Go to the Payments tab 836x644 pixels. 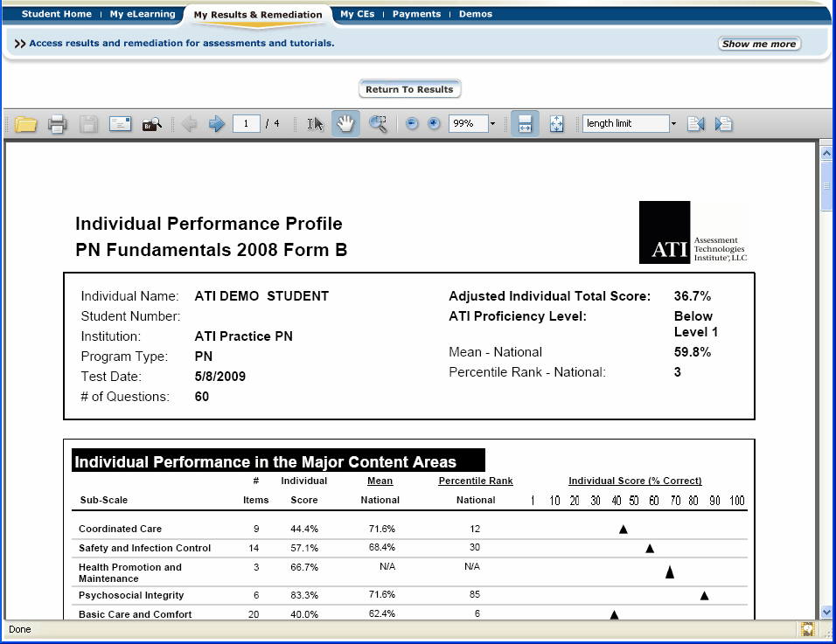[x=416, y=14]
